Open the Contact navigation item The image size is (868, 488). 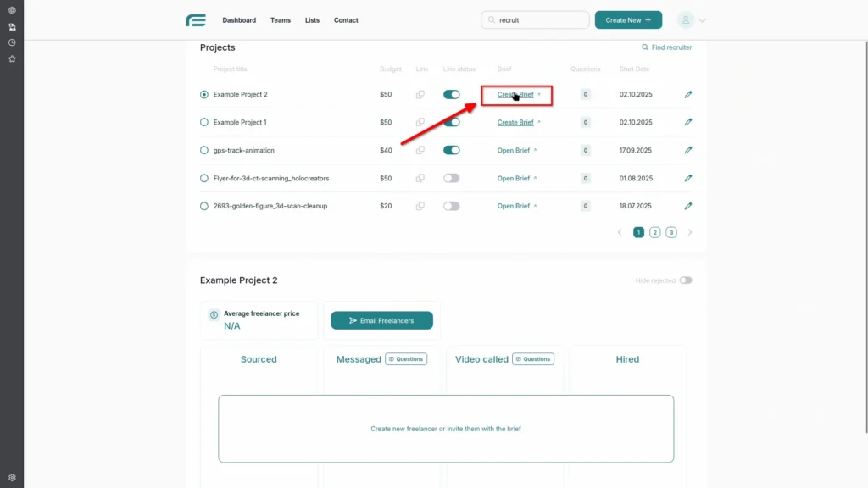[346, 19]
